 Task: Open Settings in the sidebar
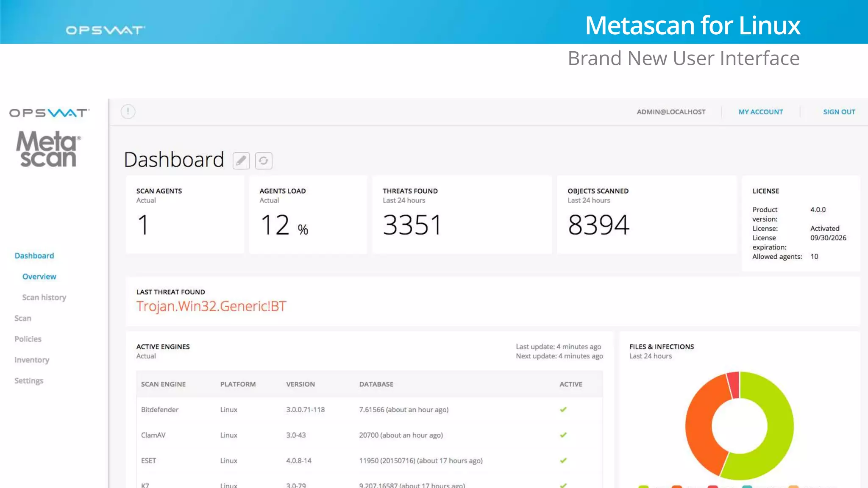coord(29,380)
